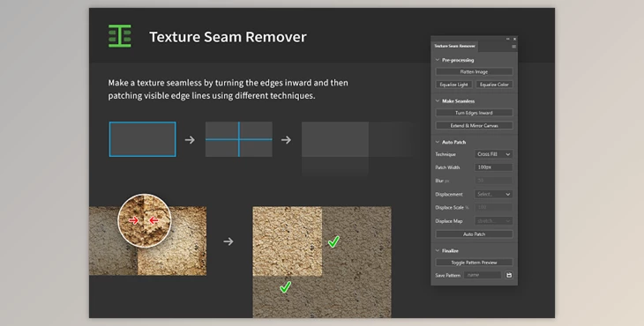Screen dimensions: 644x326
Task: Enter a name in Save Pattern field
Action: click(483, 275)
